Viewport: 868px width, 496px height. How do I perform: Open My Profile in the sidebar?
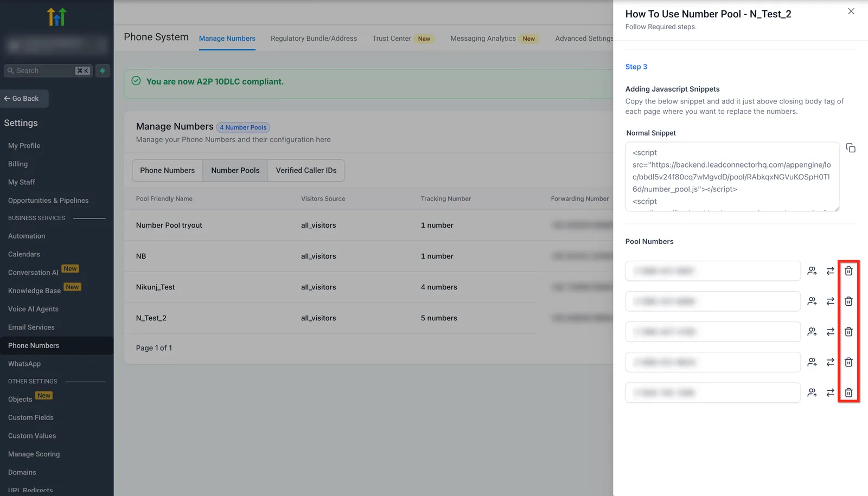(x=24, y=146)
